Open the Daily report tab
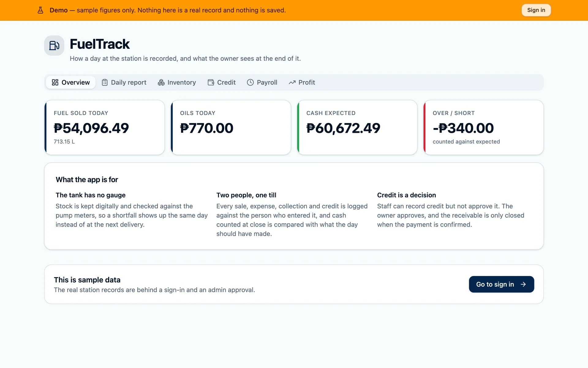The height and width of the screenshot is (368, 588). (x=124, y=82)
